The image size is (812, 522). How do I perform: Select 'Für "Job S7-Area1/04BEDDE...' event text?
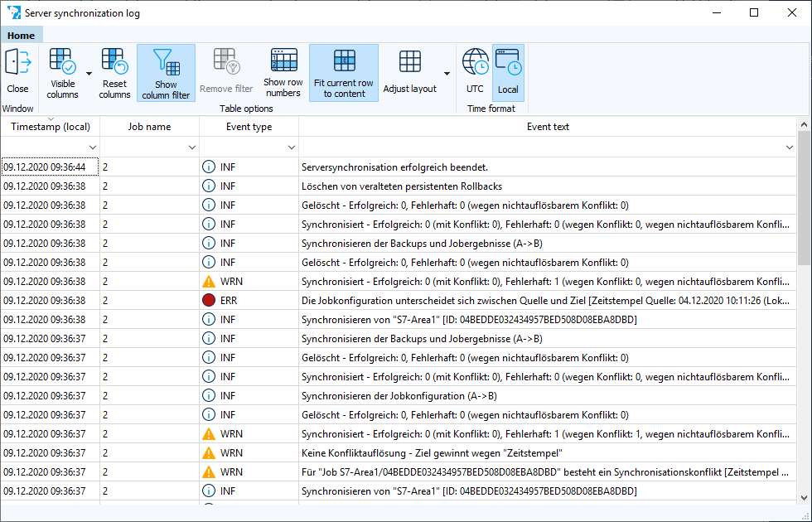tap(546, 471)
